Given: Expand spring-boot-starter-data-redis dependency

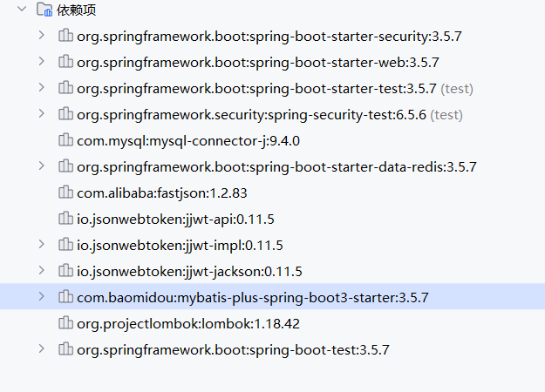Looking at the screenshot, I should click(x=41, y=166).
